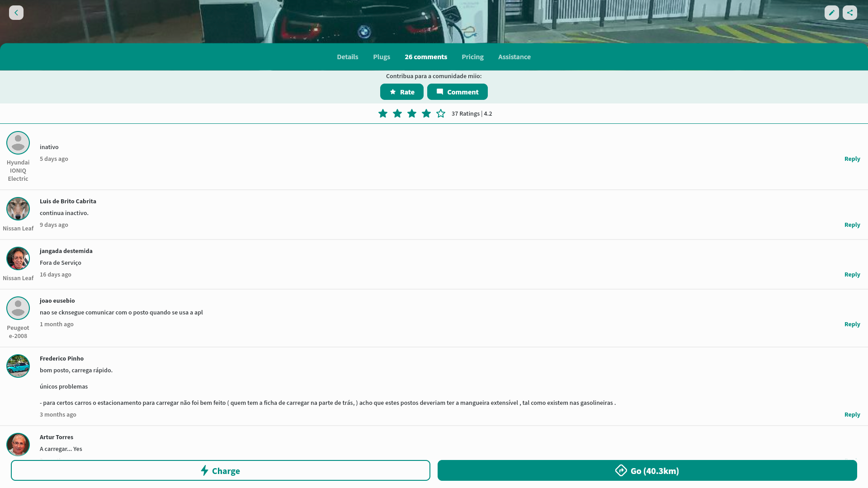Click the first filled rating star
Image resolution: width=868 pixels, height=488 pixels.
383,113
